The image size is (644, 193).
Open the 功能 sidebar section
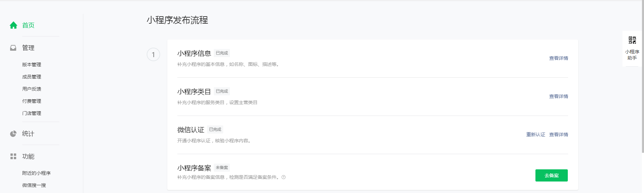point(28,156)
